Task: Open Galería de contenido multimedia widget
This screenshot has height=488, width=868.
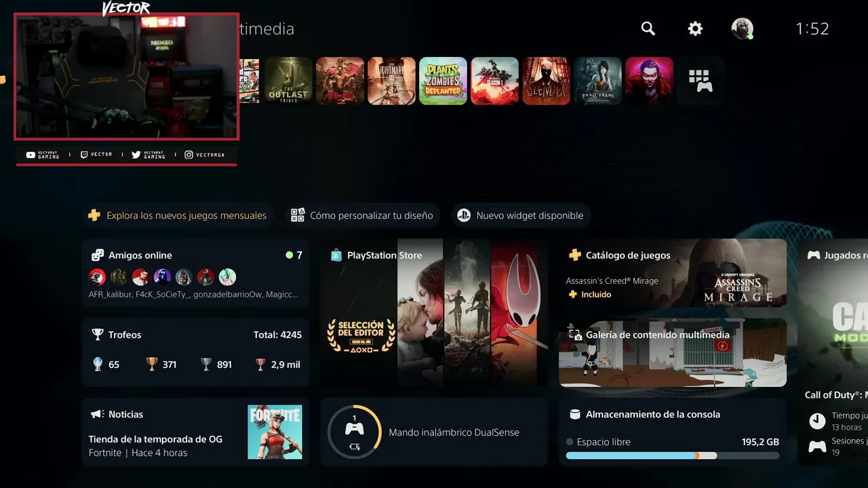Action: click(673, 353)
